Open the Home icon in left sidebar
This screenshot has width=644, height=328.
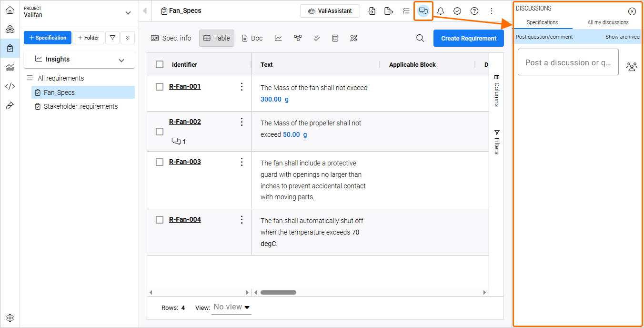coord(10,10)
